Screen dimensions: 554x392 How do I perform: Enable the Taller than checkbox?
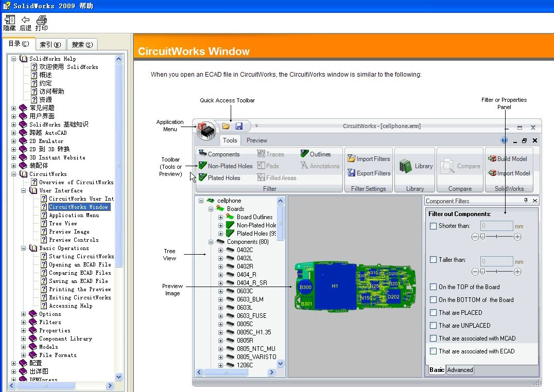(x=433, y=260)
